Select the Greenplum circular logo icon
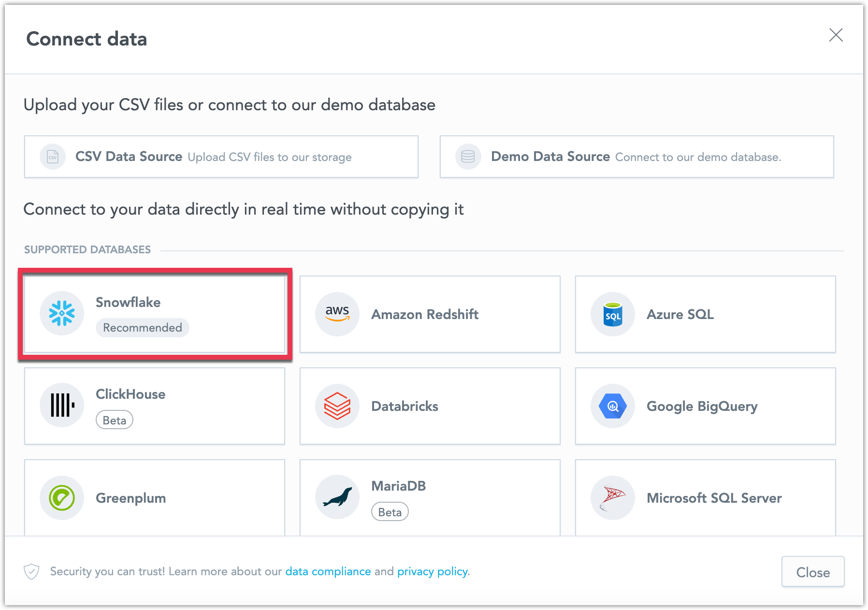This screenshot has height=610, width=868. click(x=62, y=497)
